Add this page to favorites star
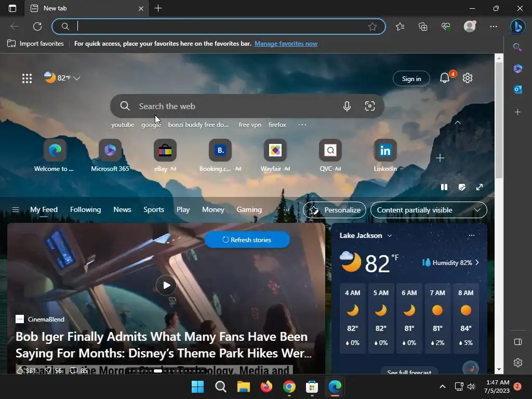This screenshot has height=399, width=532. pyautogui.click(x=372, y=26)
